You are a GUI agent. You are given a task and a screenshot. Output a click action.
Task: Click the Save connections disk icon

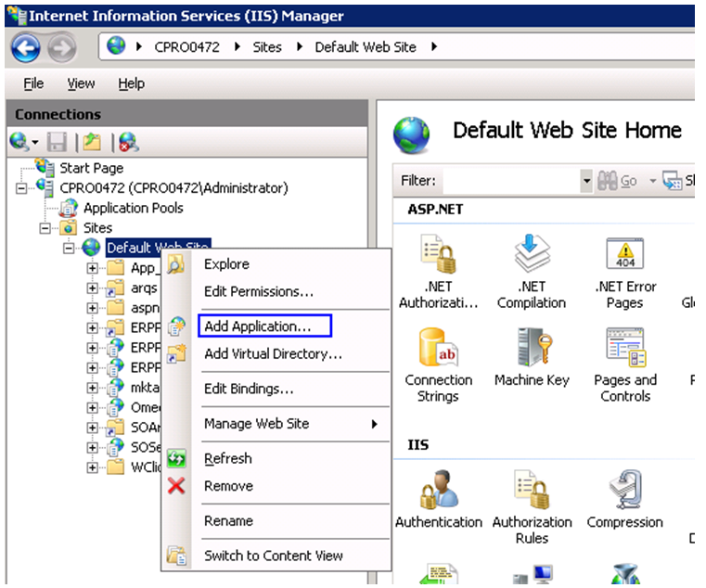tap(58, 142)
